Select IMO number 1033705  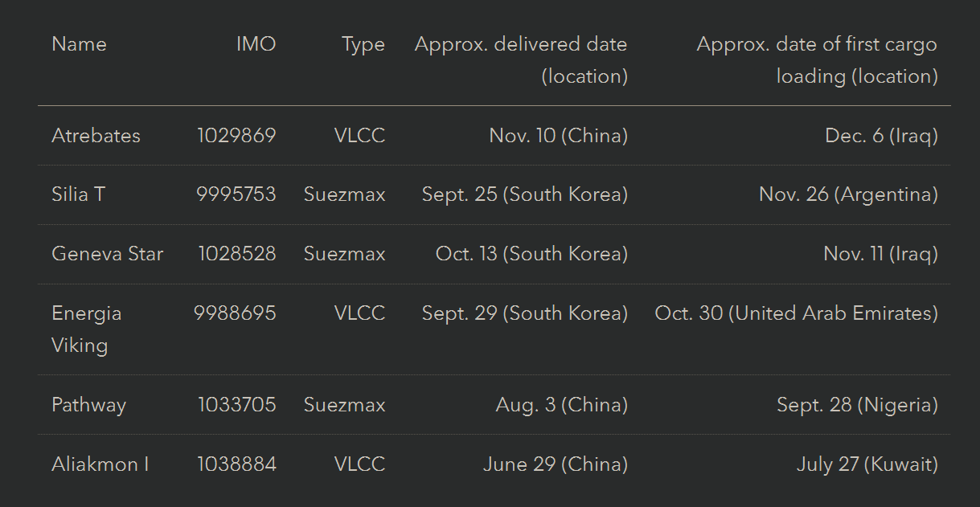237,405
